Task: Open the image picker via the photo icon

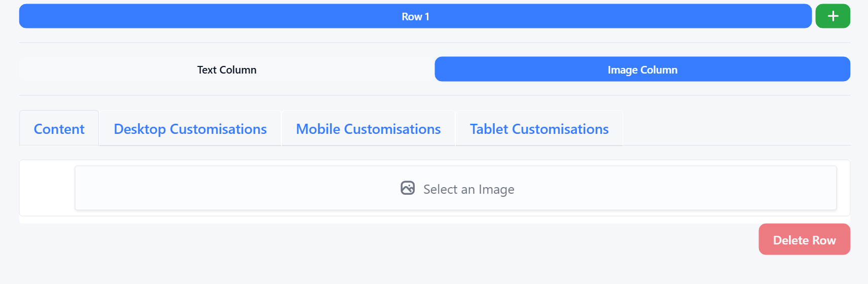Action: 408,188
